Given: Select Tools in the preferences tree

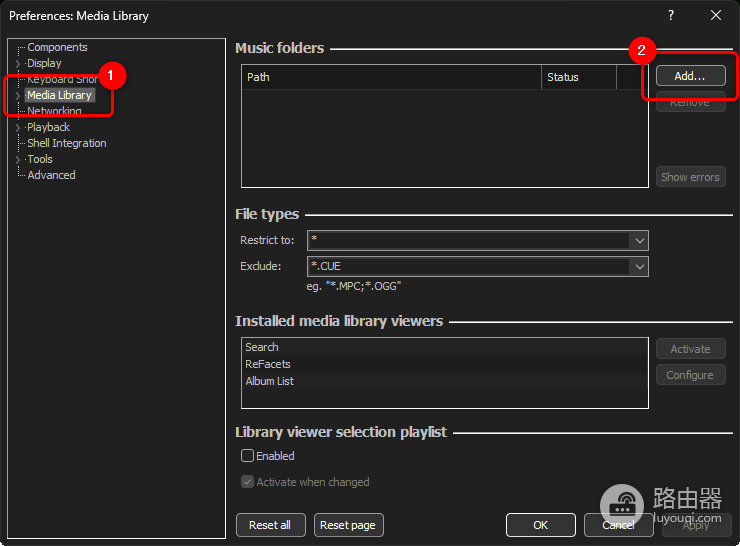Looking at the screenshot, I should (40, 160).
